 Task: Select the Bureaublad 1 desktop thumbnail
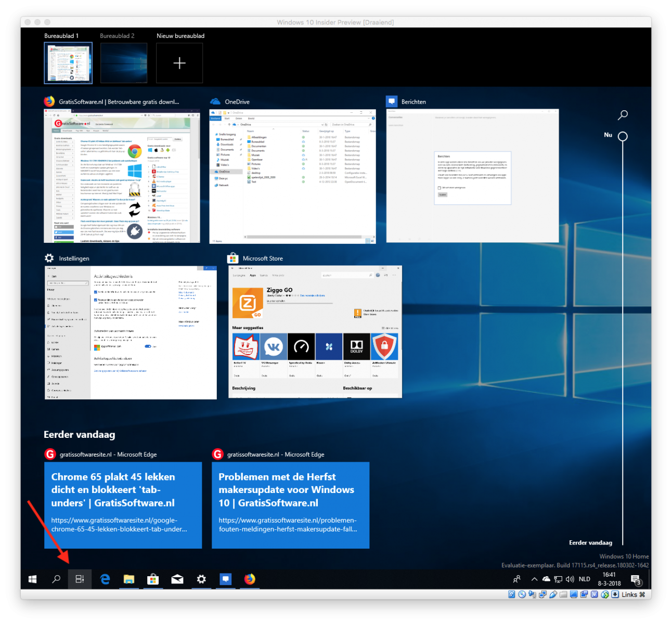click(68, 63)
